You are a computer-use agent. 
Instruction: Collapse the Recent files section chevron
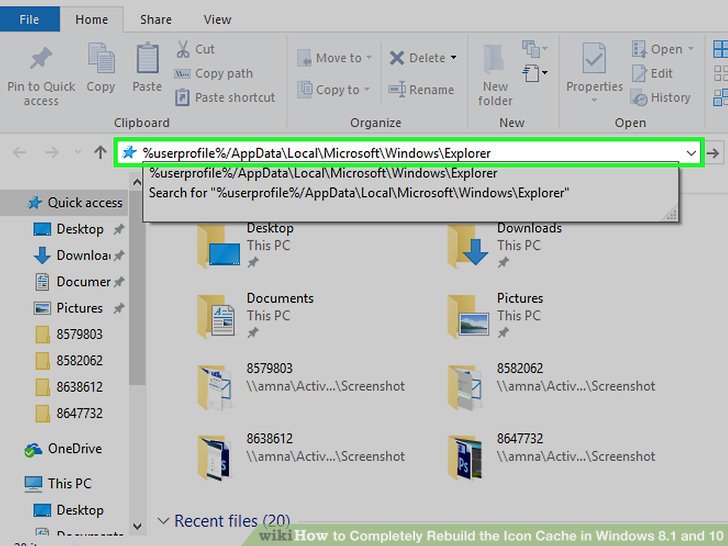click(163, 521)
